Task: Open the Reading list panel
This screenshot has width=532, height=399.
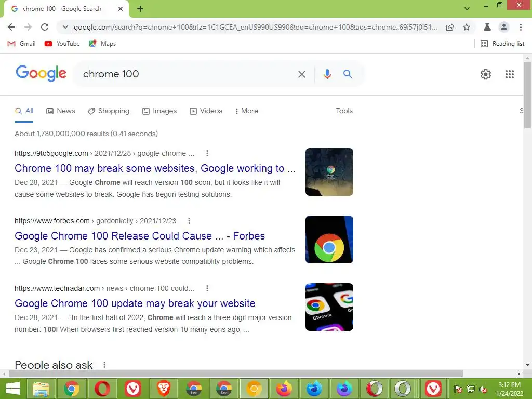Action: [502, 44]
